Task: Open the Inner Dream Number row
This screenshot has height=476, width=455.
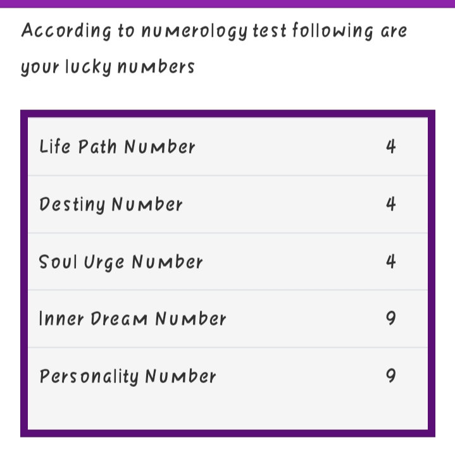Action: (228, 319)
